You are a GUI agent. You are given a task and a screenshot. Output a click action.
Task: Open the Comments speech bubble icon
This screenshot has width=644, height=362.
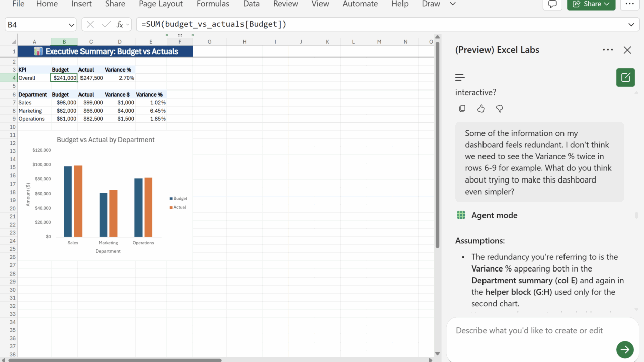click(x=552, y=4)
